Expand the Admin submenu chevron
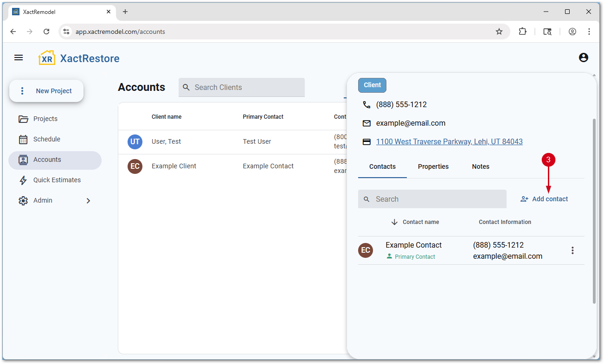The image size is (604, 364). tap(88, 201)
